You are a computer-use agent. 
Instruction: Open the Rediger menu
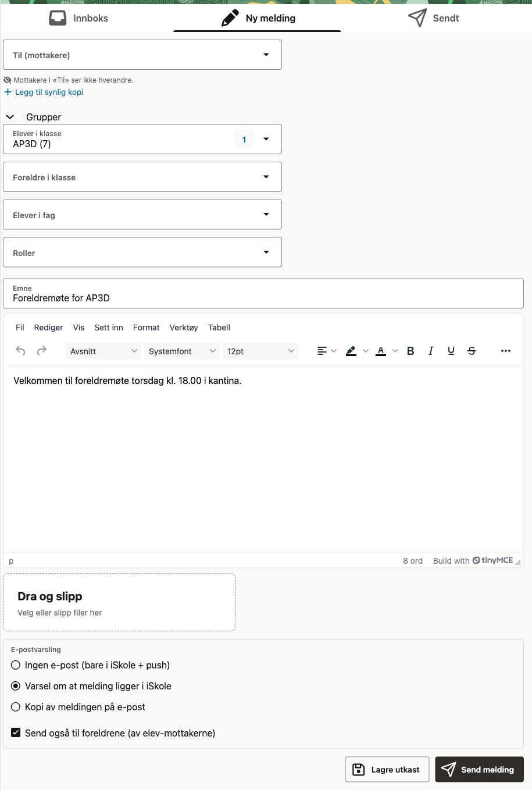tap(48, 328)
